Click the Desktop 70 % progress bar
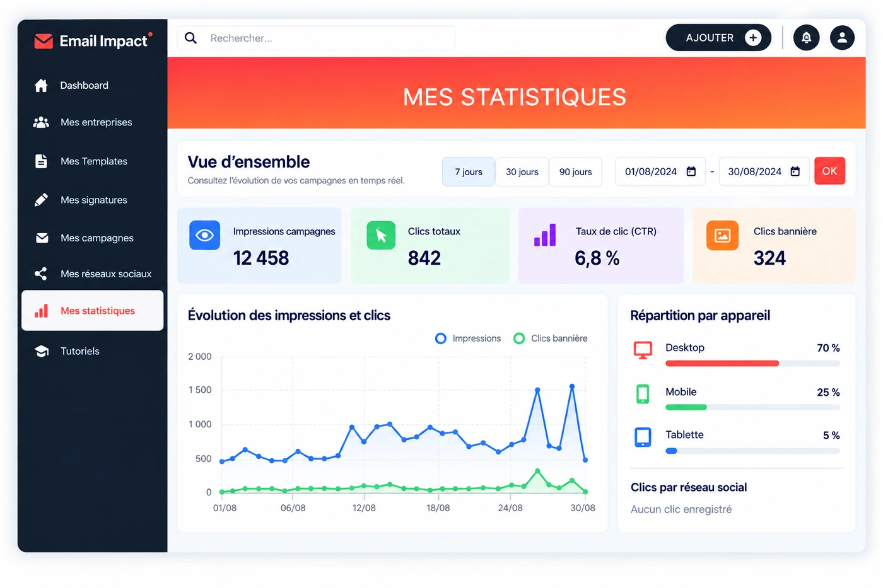The height and width of the screenshot is (588, 883). pyautogui.click(x=752, y=364)
